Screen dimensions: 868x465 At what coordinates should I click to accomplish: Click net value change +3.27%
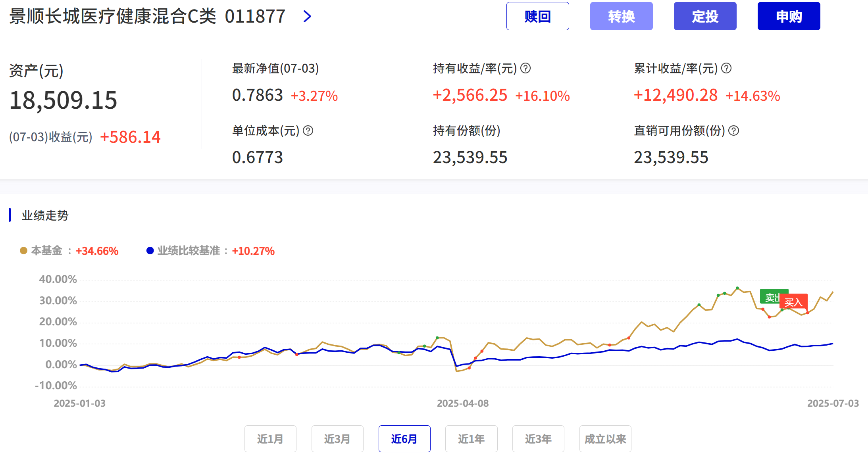[314, 96]
